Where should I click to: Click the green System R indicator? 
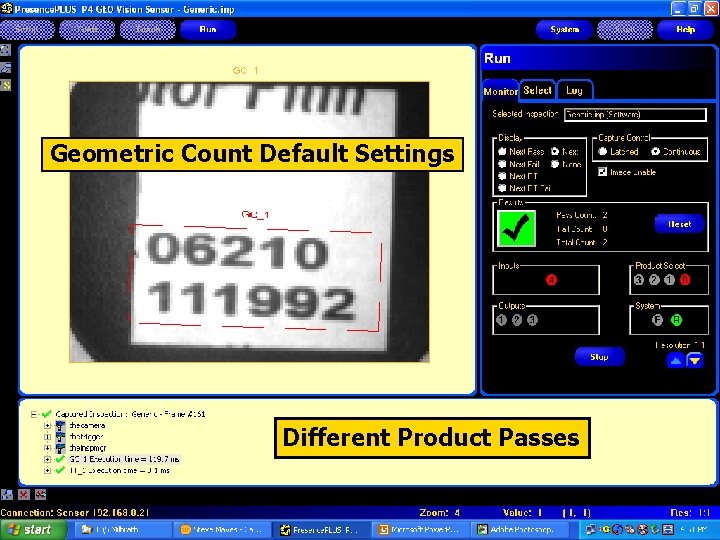(x=676, y=320)
